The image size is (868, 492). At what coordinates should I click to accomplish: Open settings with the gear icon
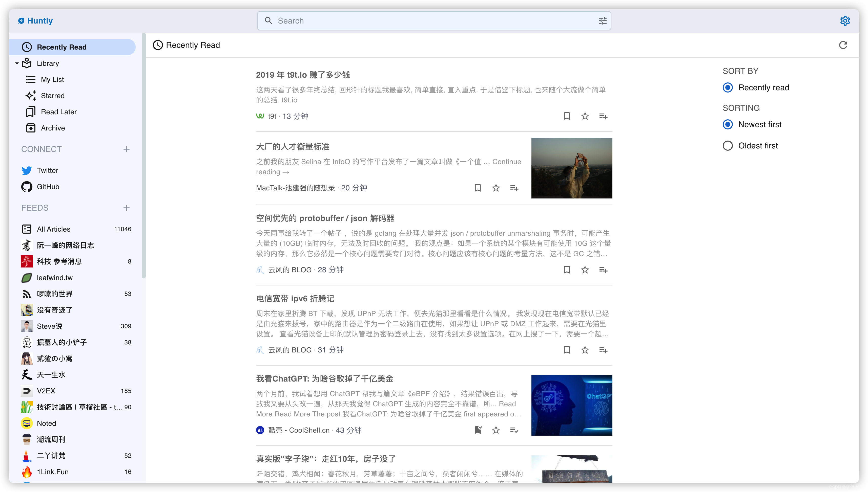(x=845, y=21)
